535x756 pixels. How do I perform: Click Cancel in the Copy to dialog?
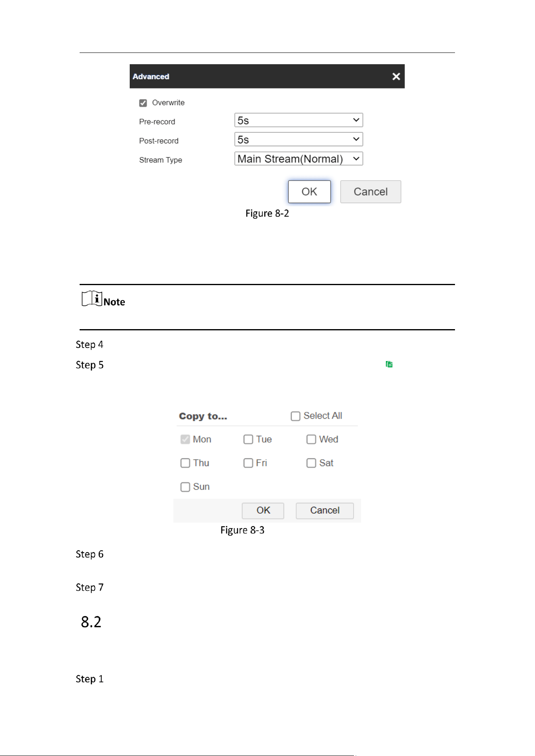324,510
